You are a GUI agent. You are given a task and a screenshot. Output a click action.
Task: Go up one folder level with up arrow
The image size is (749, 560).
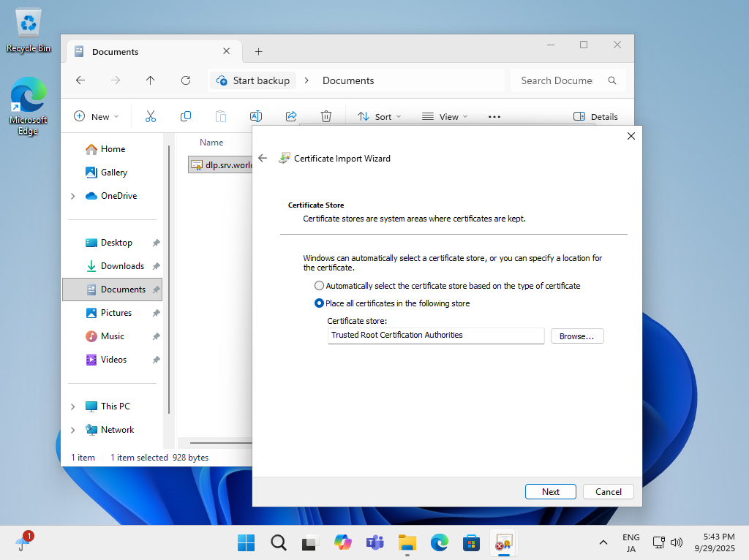151,80
